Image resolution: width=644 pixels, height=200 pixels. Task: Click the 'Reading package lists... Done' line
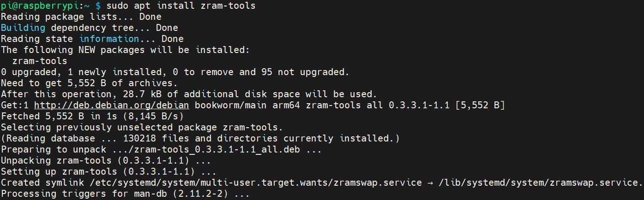[x=81, y=17]
